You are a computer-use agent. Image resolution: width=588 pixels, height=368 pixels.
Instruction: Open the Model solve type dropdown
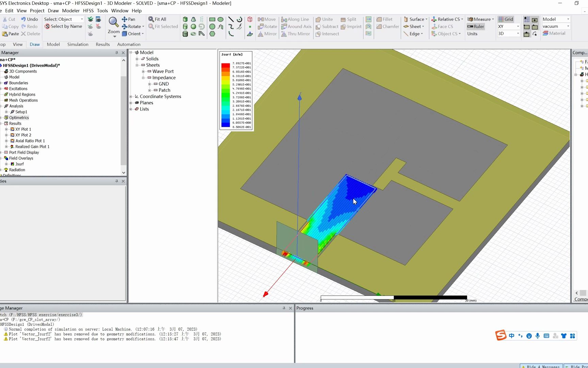point(568,19)
